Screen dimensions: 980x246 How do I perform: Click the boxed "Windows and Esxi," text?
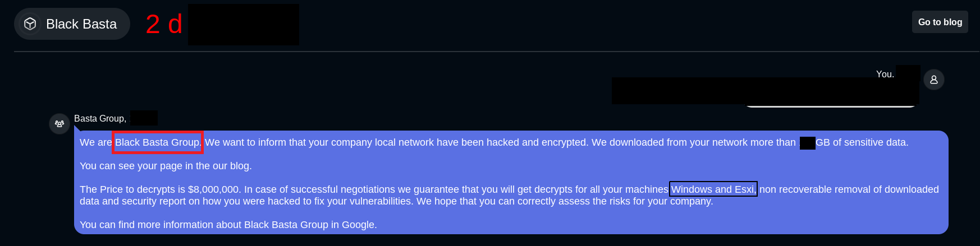pyautogui.click(x=713, y=189)
